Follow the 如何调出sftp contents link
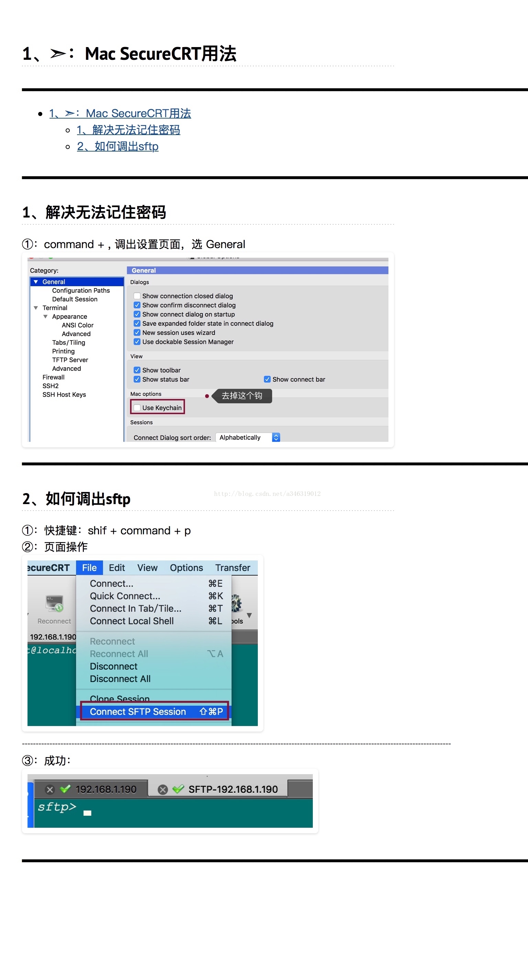This screenshot has width=528, height=980. [x=118, y=146]
